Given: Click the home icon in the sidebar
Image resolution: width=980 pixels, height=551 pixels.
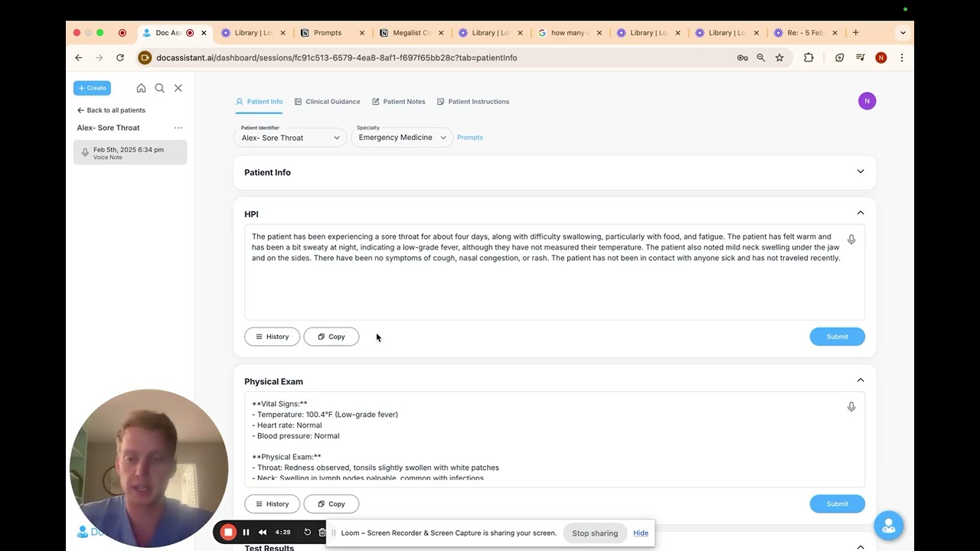Looking at the screenshot, I should tap(141, 88).
